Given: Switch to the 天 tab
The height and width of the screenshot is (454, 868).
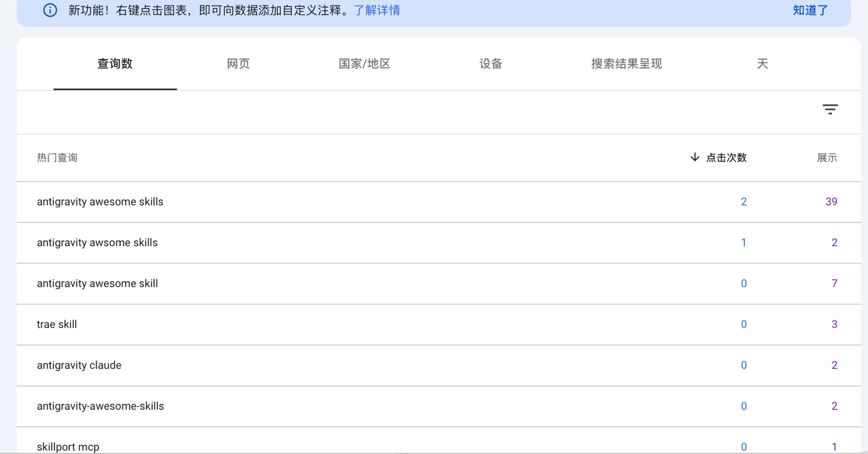Looking at the screenshot, I should (763, 64).
